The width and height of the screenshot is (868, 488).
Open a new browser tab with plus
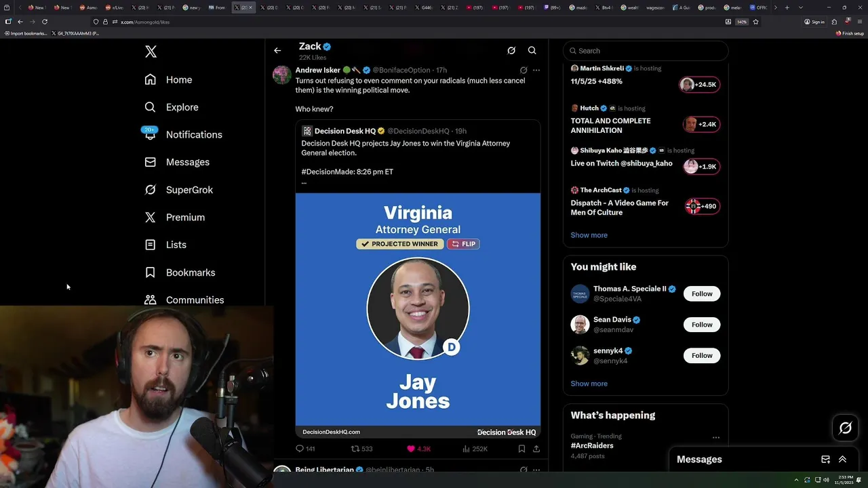click(787, 7)
